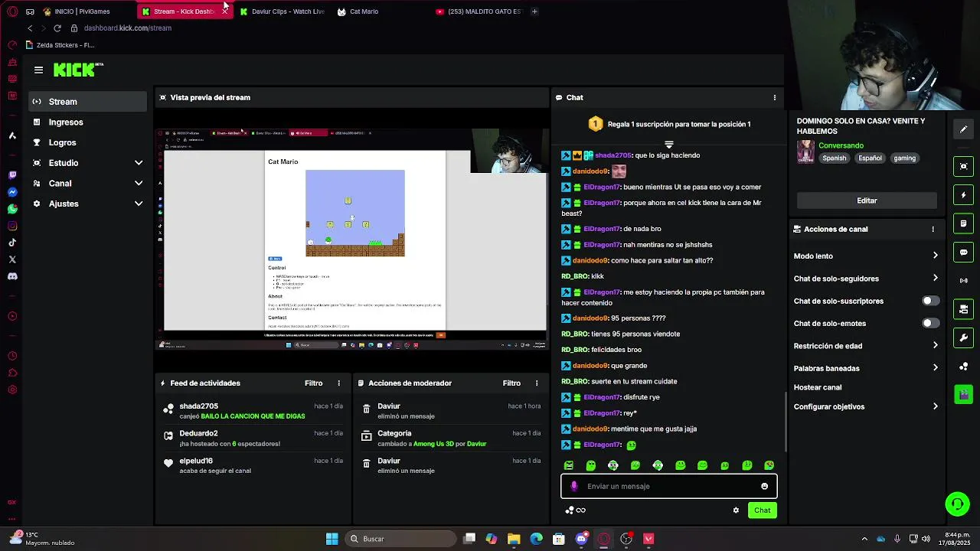Click Conversando category link
This screenshot has width=980, height=551.
pyautogui.click(x=841, y=145)
